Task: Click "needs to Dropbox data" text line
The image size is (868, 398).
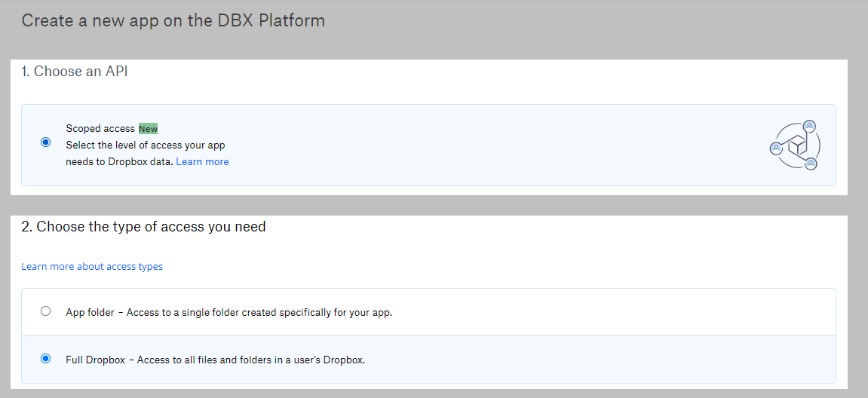Action: click(119, 161)
